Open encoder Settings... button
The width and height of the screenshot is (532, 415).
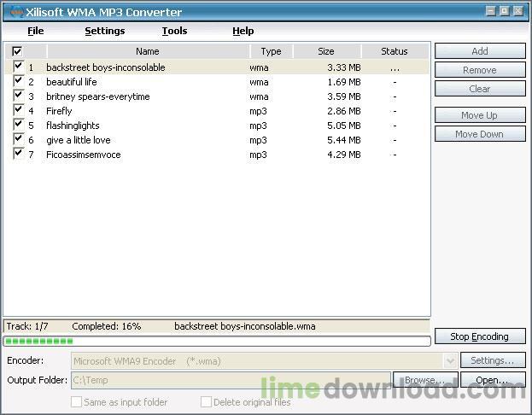point(493,360)
